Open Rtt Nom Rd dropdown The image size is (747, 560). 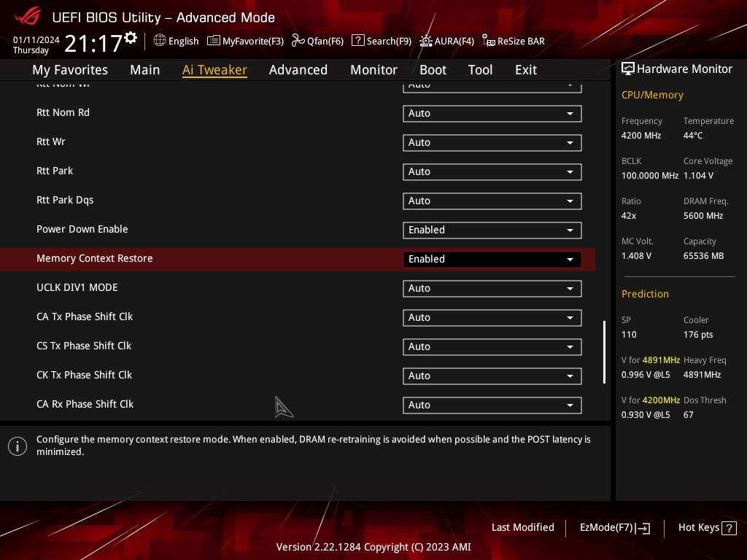pyautogui.click(x=492, y=113)
